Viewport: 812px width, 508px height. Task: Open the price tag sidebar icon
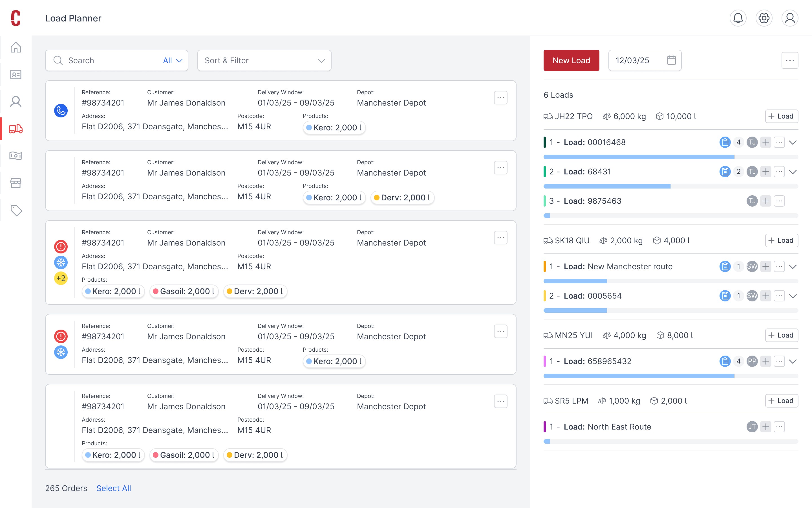point(16,210)
